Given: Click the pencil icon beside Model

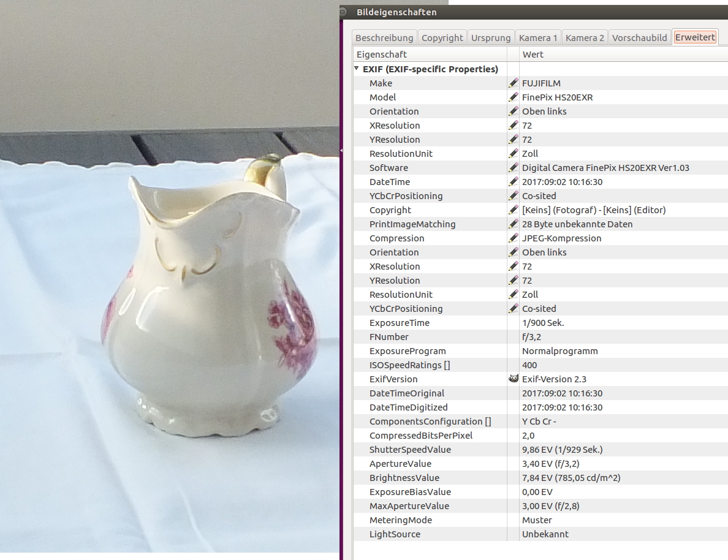Looking at the screenshot, I should 513,97.
